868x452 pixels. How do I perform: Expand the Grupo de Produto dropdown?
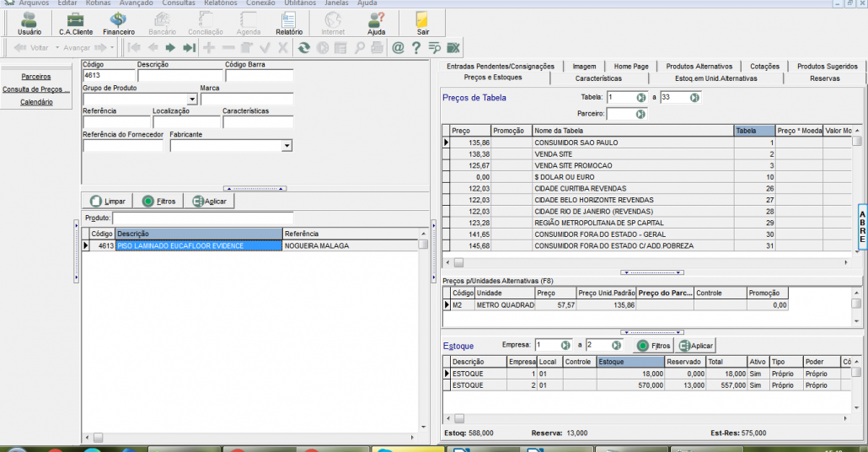click(x=192, y=100)
